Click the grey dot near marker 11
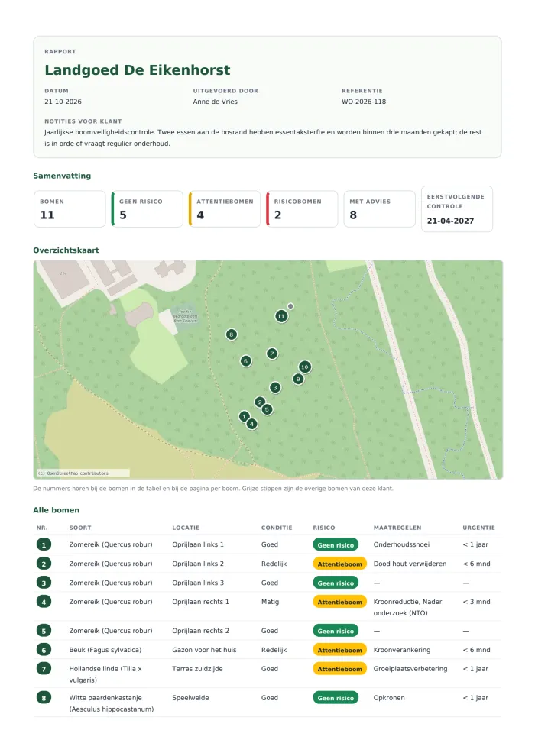This screenshot has height=756, width=535. (290, 306)
